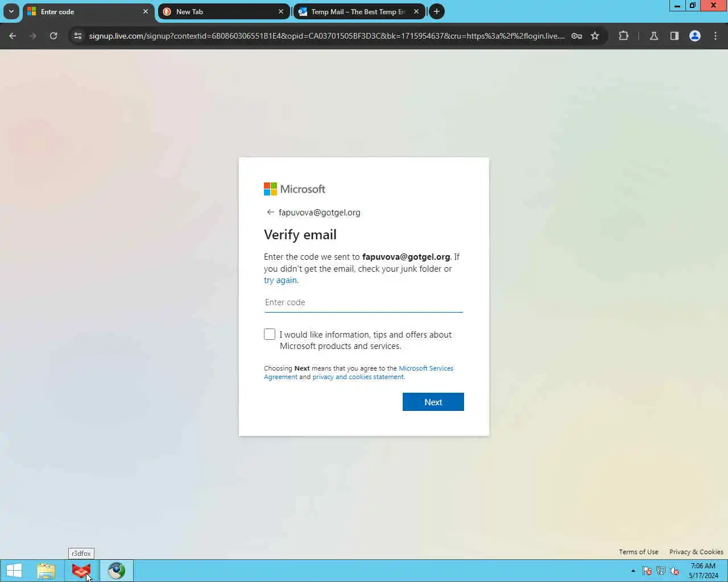
Task: Click the flag notification tray icon
Action: tap(647, 571)
